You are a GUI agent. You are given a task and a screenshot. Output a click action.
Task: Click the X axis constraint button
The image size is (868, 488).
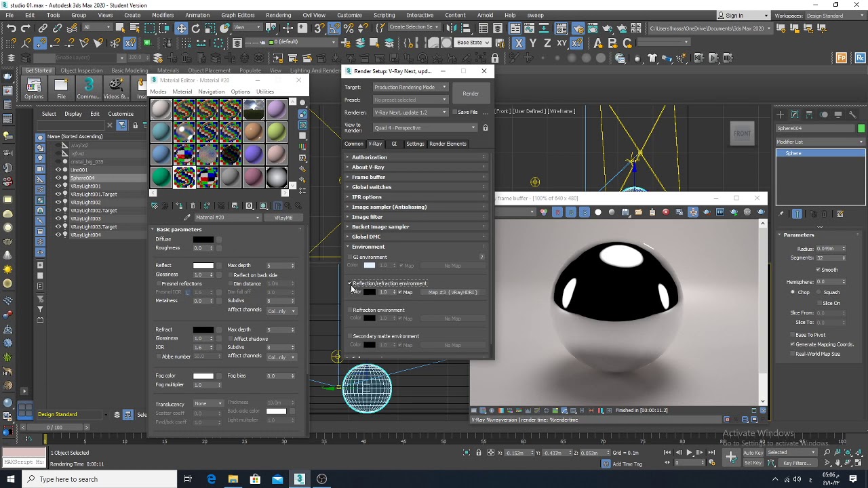pos(519,43)
